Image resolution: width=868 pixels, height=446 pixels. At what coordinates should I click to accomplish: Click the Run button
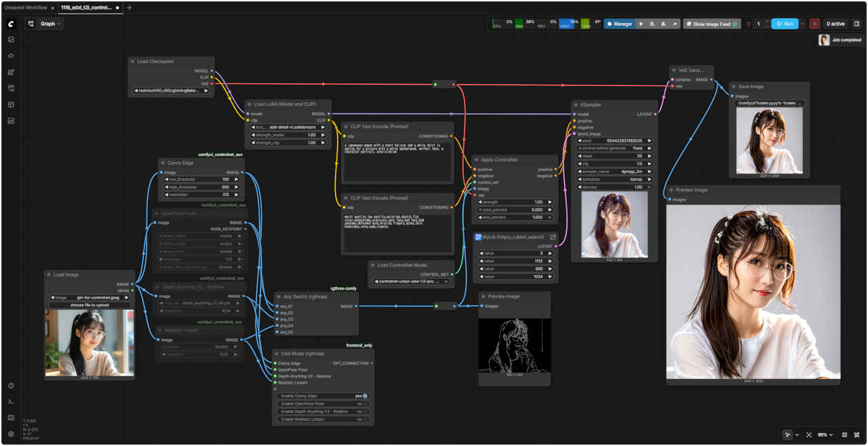point(785,24)
